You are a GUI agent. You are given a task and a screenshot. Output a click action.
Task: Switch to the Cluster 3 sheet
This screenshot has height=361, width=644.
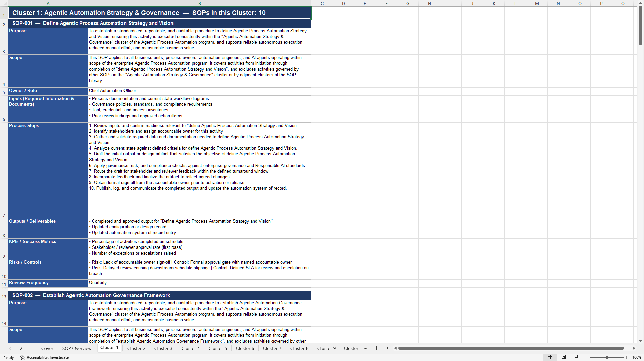[163, 348]
